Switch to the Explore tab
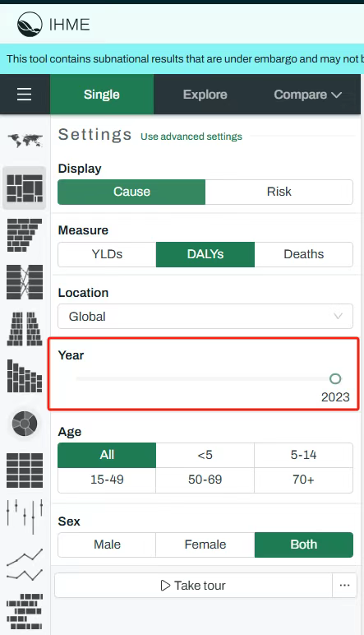 pyautogui.click(x=205, y=95)
